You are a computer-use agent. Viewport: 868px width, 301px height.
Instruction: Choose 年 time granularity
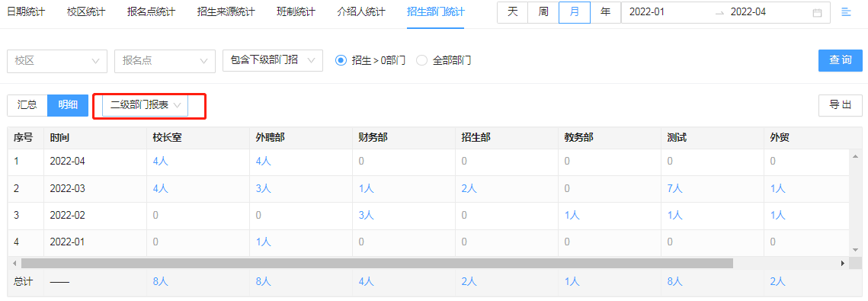pos(606,12)
